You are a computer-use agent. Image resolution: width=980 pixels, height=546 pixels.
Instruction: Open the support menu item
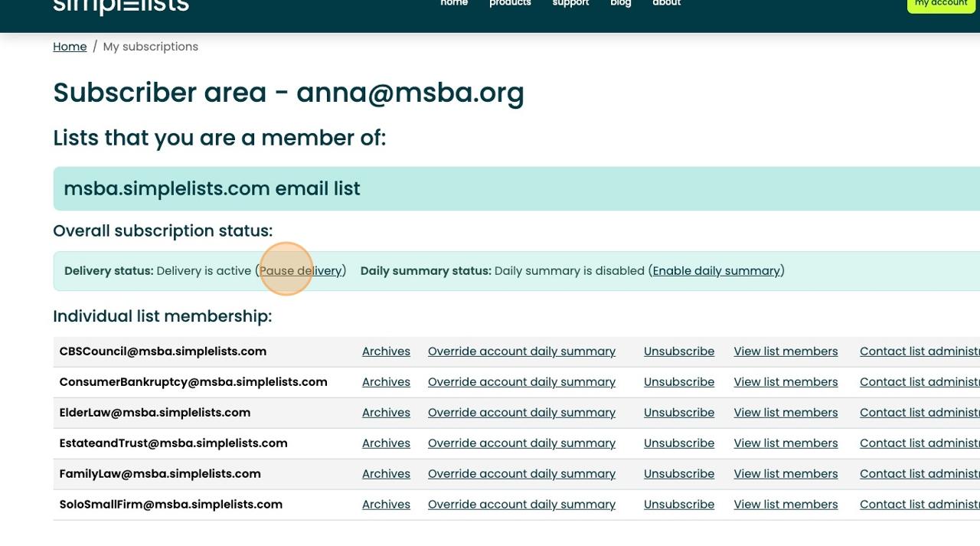pos(570,3)
